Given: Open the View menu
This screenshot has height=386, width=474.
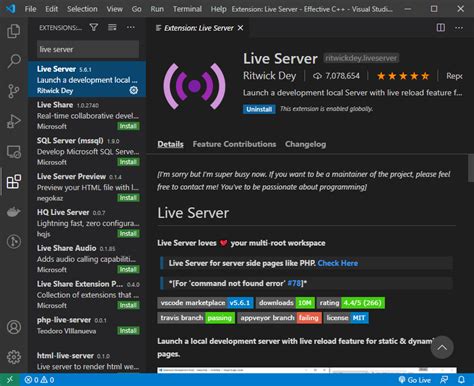Looking at the screenshot, I should pos(114,9).
